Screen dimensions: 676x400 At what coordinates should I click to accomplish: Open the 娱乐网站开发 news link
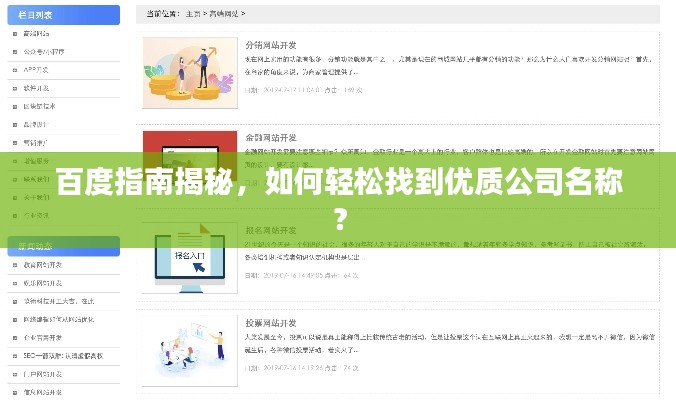click(43, 283)
